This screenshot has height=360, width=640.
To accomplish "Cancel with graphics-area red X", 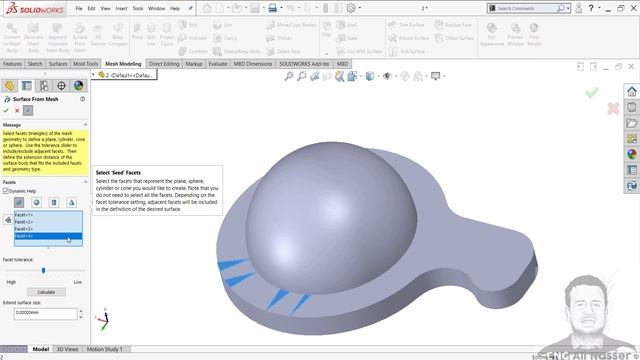I will tap(613, 108).
